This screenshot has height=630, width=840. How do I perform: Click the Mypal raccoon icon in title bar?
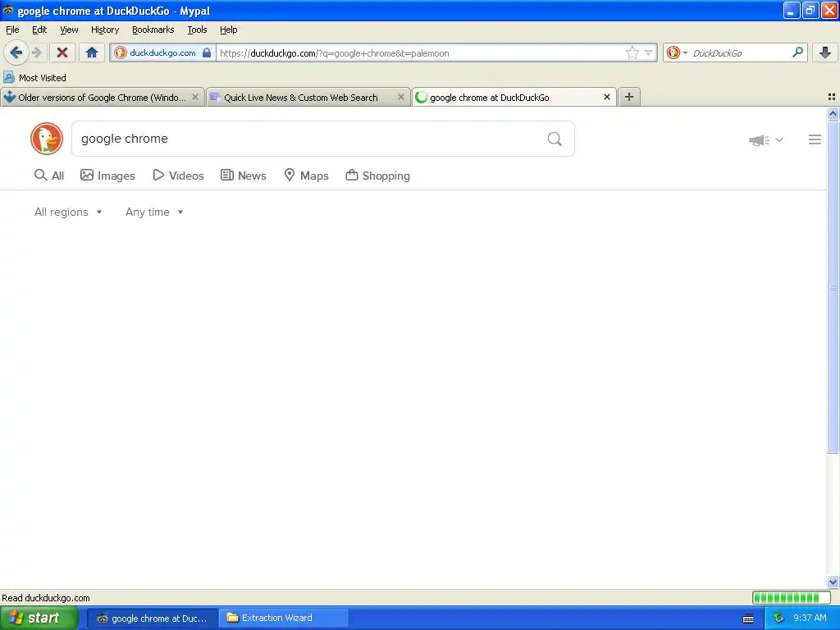8,10
